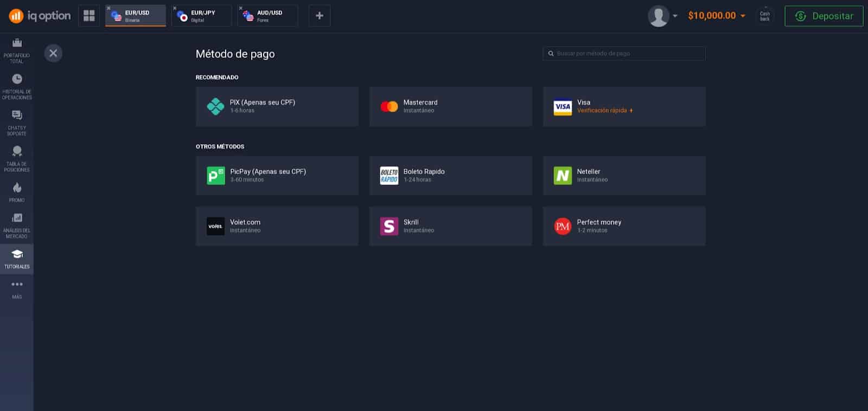The width and height of the screenshot is (868, 411).
Task: Expand the profile dropdown arrow
Action: click(x=675, y=16)
